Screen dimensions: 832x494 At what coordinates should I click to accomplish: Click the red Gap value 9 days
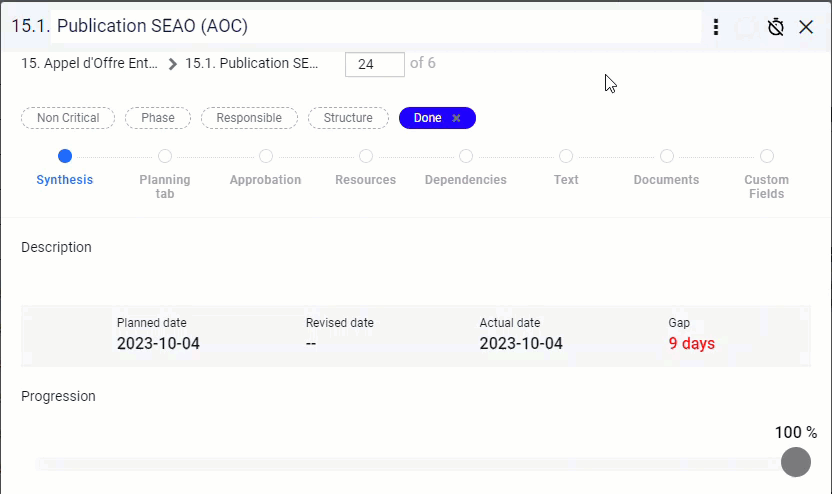click(691, 343)
